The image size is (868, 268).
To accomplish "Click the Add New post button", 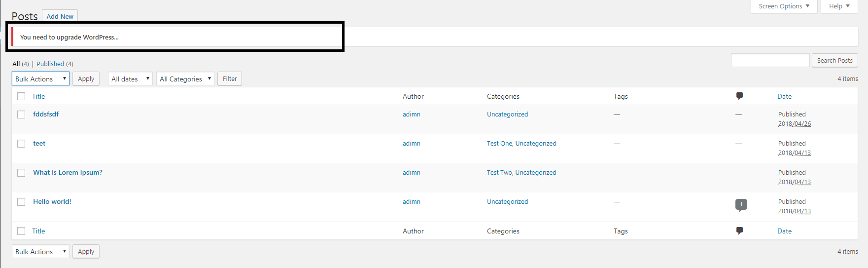I will coord(60,16).
